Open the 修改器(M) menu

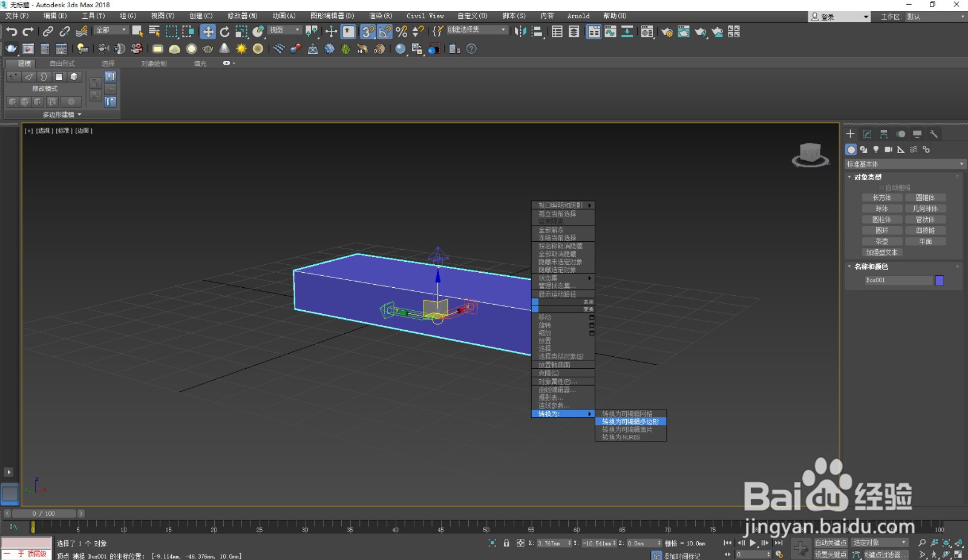(242, 16)
